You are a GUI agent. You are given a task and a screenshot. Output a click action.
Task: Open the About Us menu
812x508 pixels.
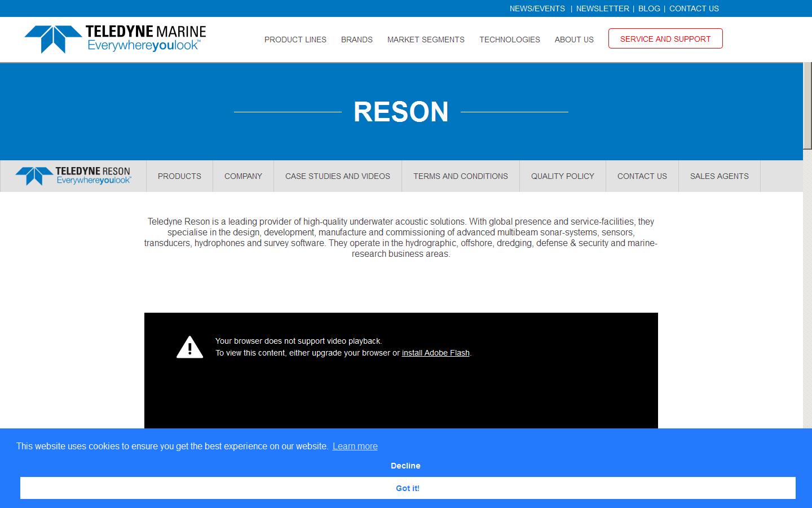point(574,40)
